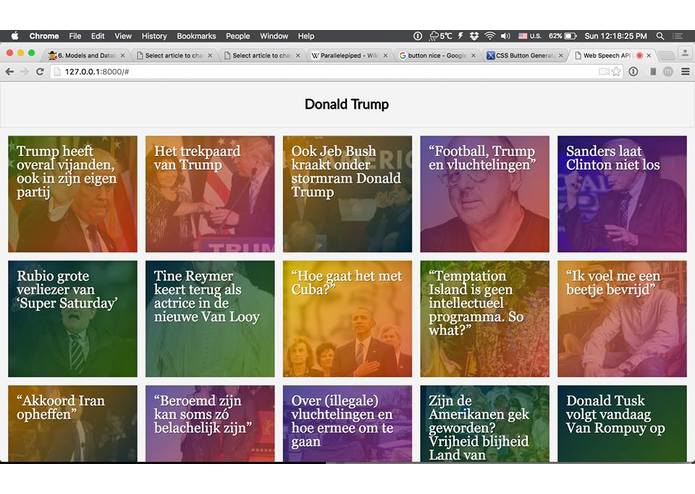Viewport: 695px width, 494px height.
Task: Close the Parallelepiped tab
Action: coord(385,55)
